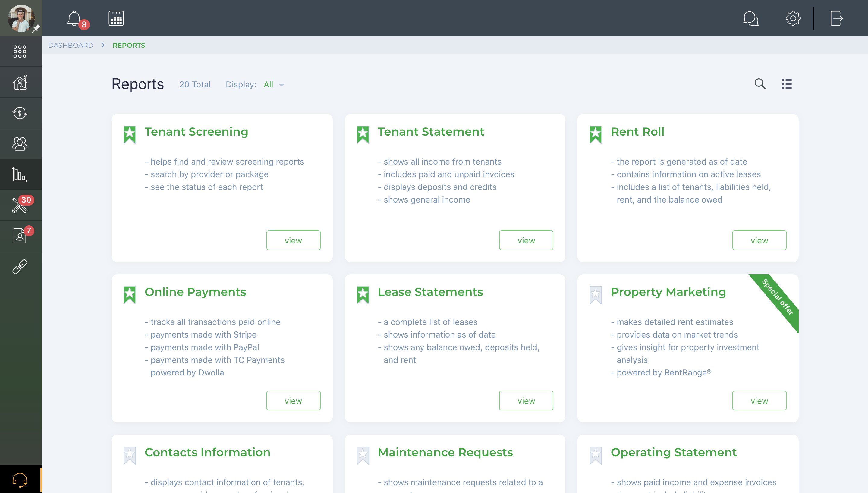The width and height of the screenshot is (868, 493).
Task: View the Online Payments report
Action: [293, 400]
